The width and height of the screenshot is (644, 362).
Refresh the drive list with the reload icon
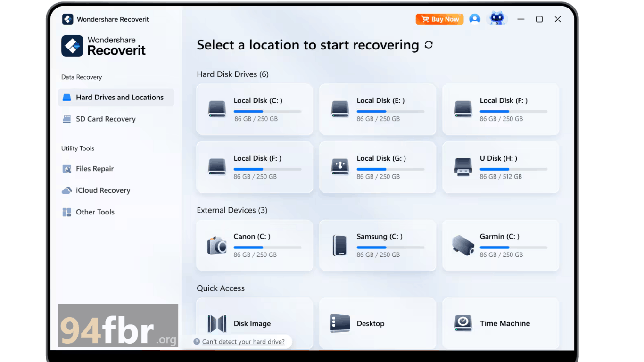point(429,45)
